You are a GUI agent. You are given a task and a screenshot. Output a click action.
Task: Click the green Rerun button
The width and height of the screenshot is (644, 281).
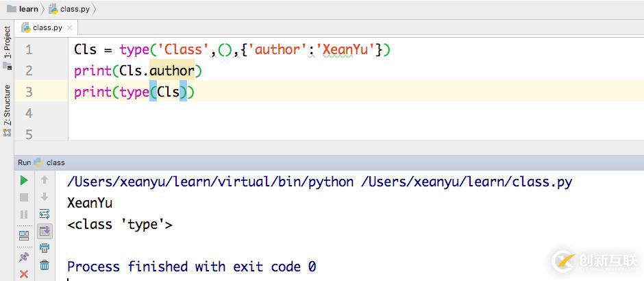pyautogui.click(x=24, y=180)
